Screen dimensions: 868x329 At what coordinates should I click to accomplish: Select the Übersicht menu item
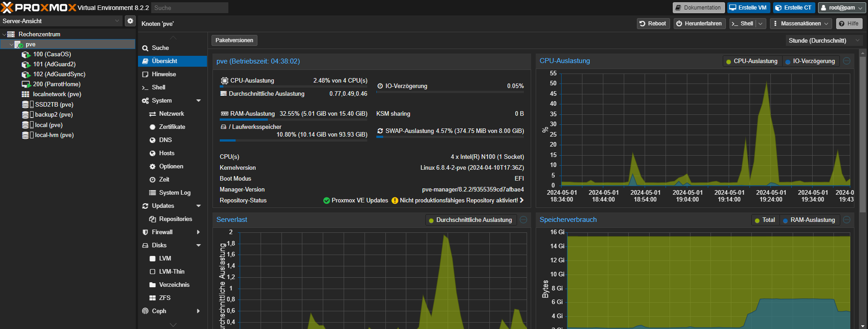click(x=173, y=61)
